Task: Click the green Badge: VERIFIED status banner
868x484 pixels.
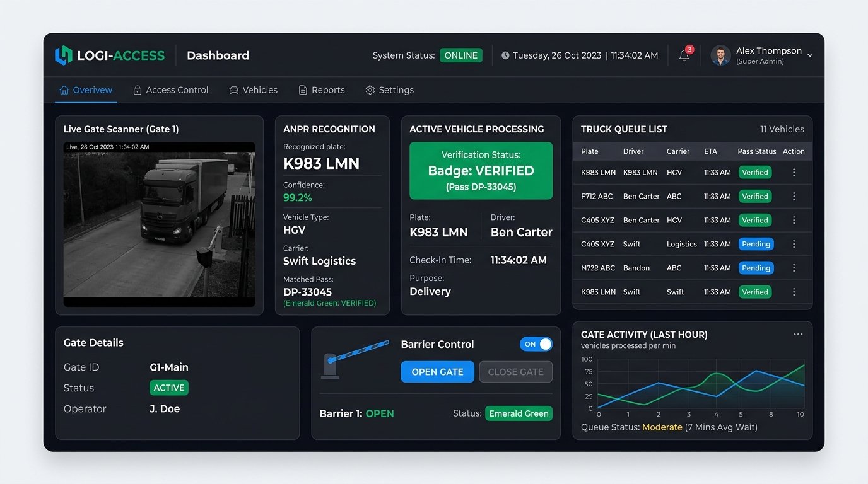Action: click(481, 171)
